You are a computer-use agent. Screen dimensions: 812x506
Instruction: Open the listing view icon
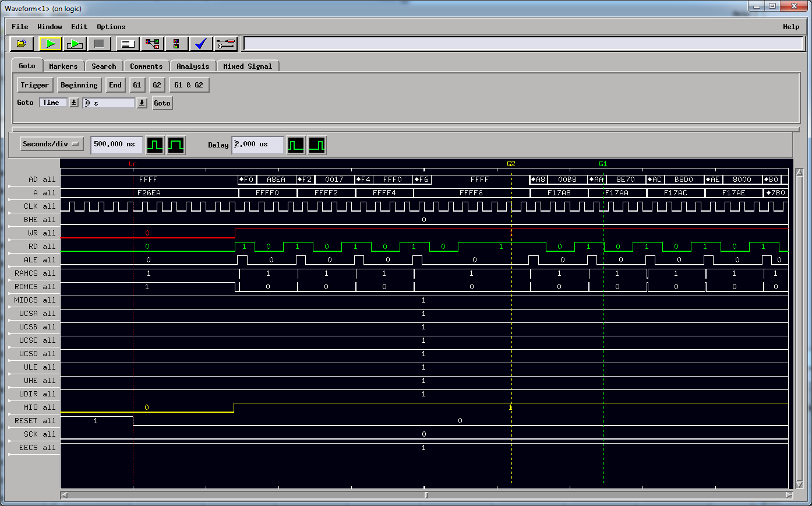[x=127, y=44]
